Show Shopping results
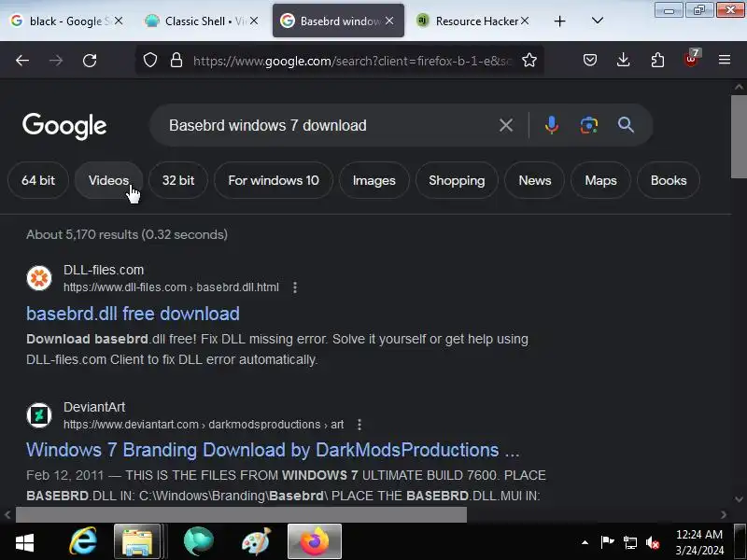Viewport: 747px width, 560px height. click(457, 180)
